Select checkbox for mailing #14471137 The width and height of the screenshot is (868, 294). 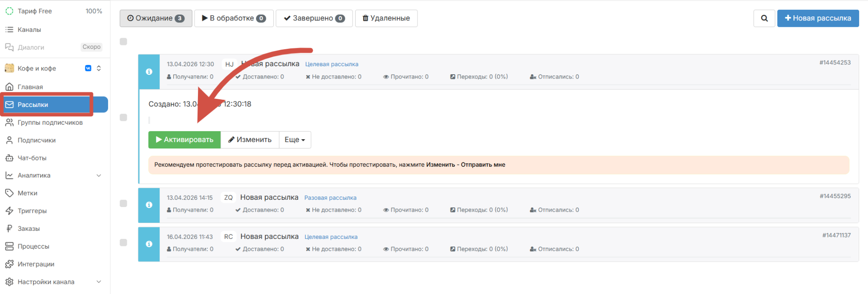click(123, 243)
